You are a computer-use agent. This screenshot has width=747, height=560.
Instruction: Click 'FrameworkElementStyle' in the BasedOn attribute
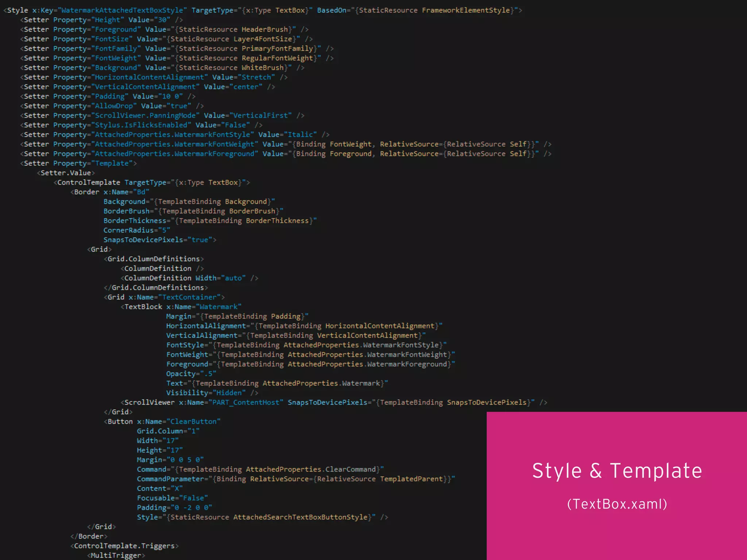pyautogui.click(x=466, y=10)
